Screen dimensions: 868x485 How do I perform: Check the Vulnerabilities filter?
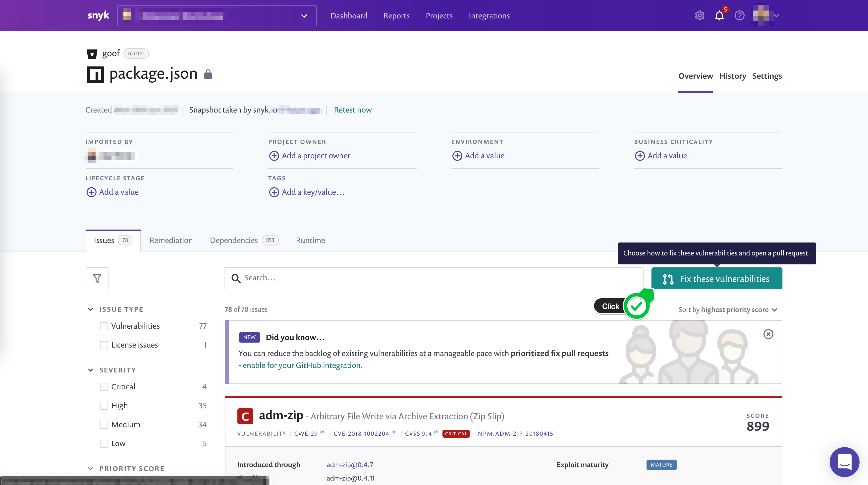104,326
